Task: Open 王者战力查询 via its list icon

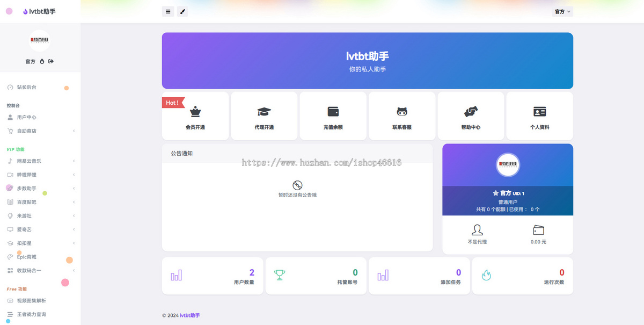Action: [x=10, y=314]
